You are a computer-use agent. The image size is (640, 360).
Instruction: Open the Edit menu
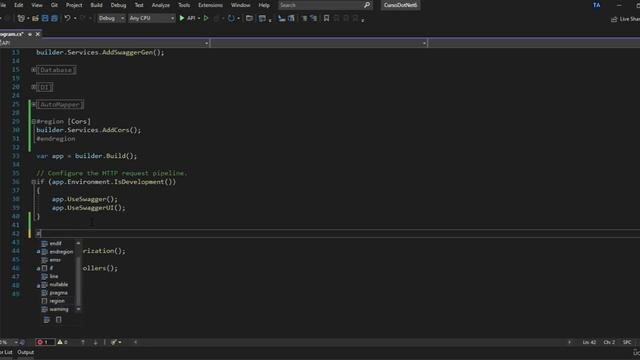coord(19,5)
